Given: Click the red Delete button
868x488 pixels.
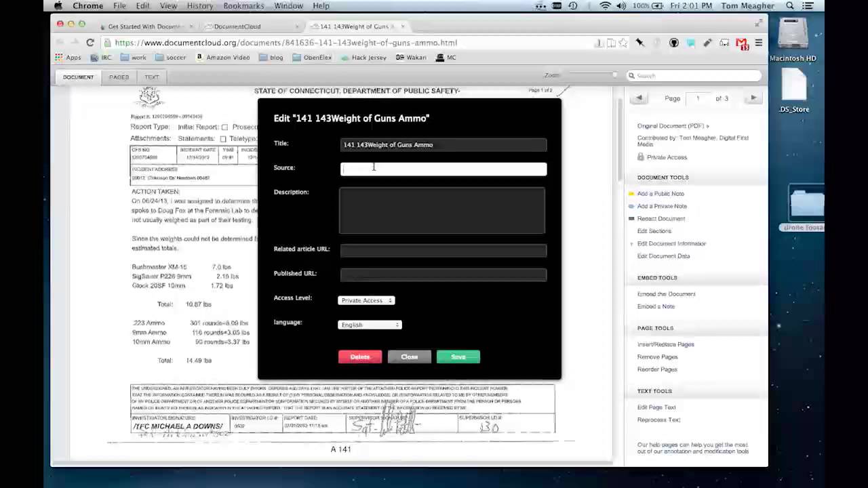Looking at the screenshot, I should 360,357.
